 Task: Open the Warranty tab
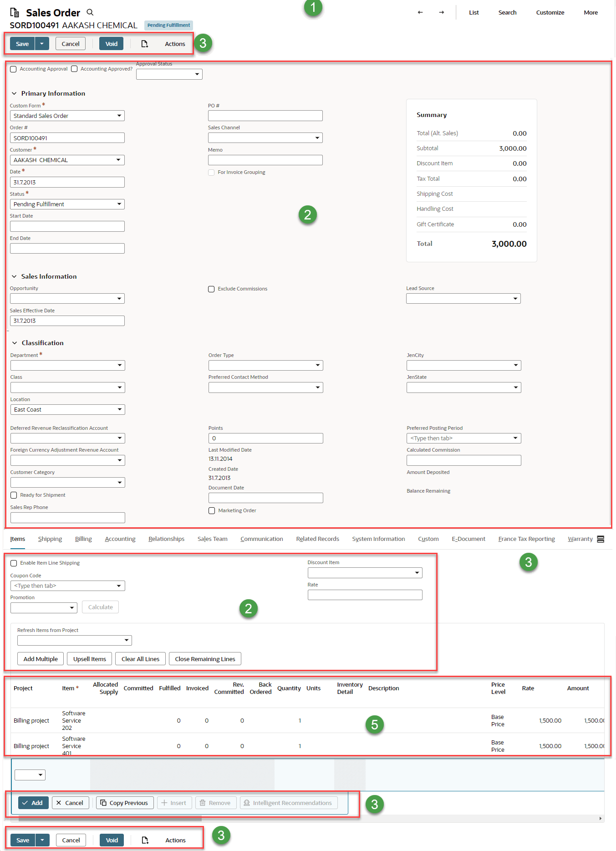pos(580,539)
